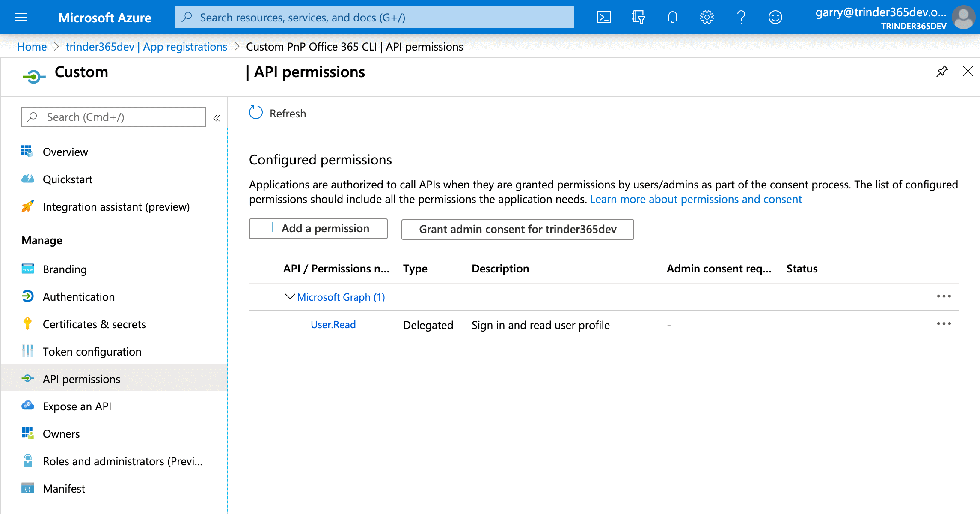Click the Type column header
The width and height of the screenshot is (980, 514).
point(415,269)
